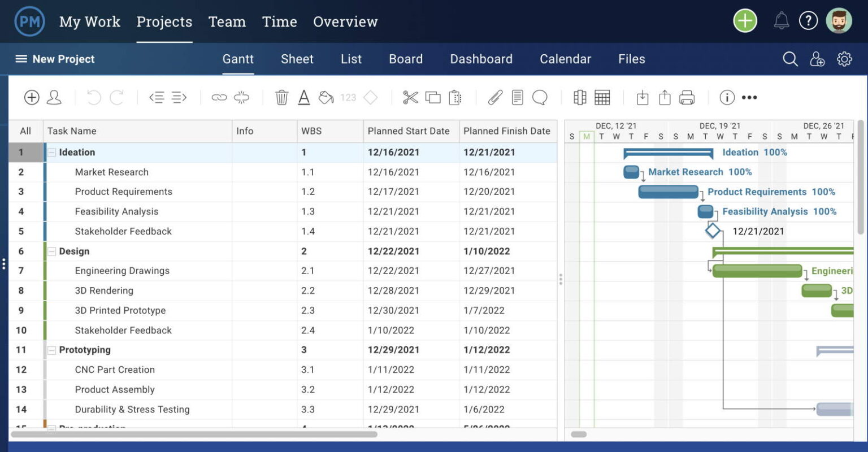
Task: Click the paperclip attachment icon
Action: (495, 97)
